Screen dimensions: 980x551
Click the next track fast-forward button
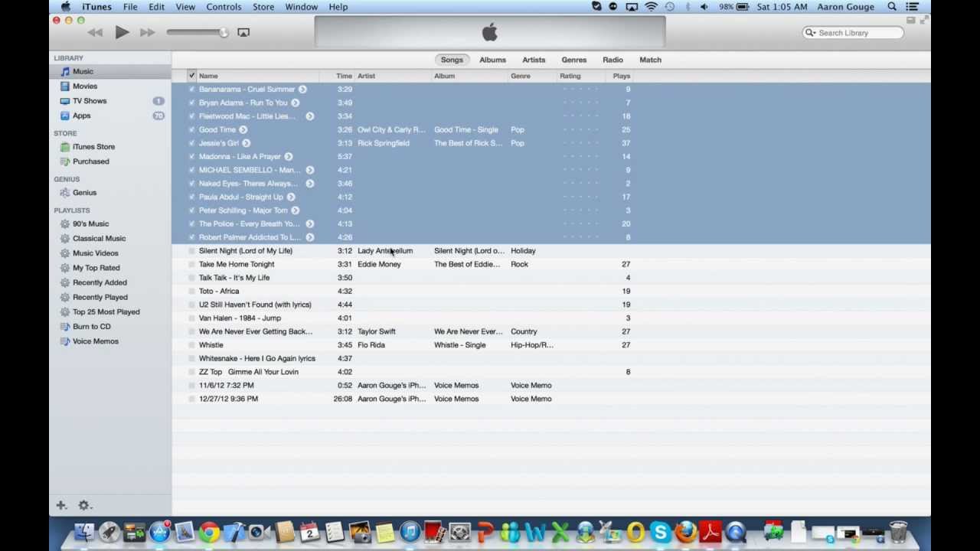pos(148,32)
